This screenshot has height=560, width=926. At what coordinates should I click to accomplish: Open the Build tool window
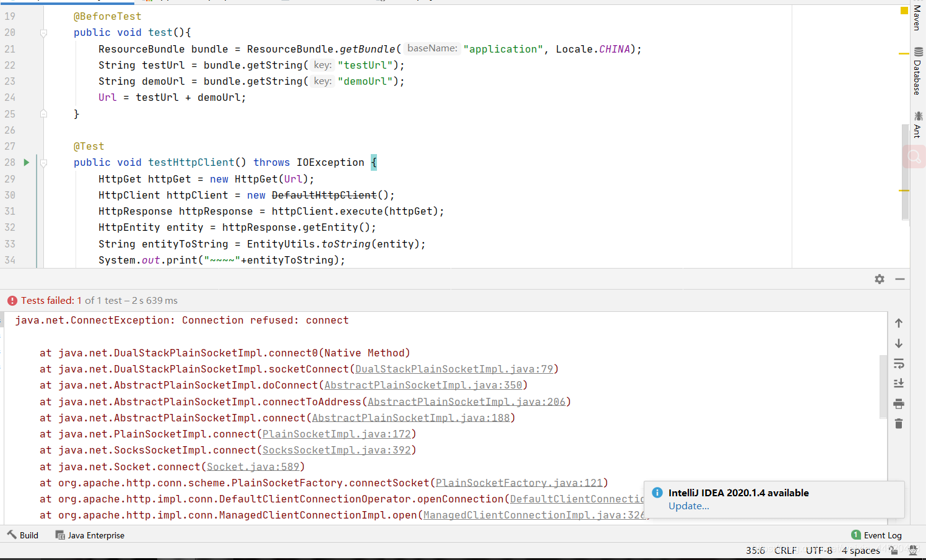tap(23, 535)
